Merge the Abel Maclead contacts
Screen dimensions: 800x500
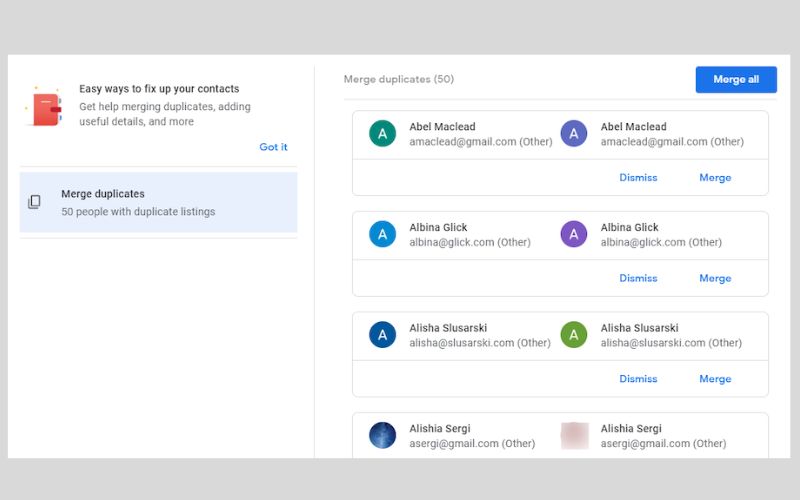click(x=715, y=178)
